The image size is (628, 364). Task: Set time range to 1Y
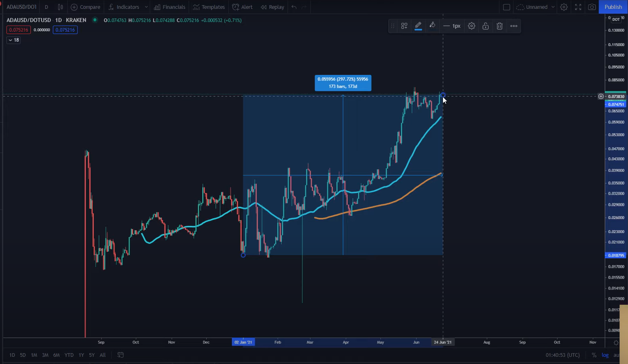click(81, 355)
